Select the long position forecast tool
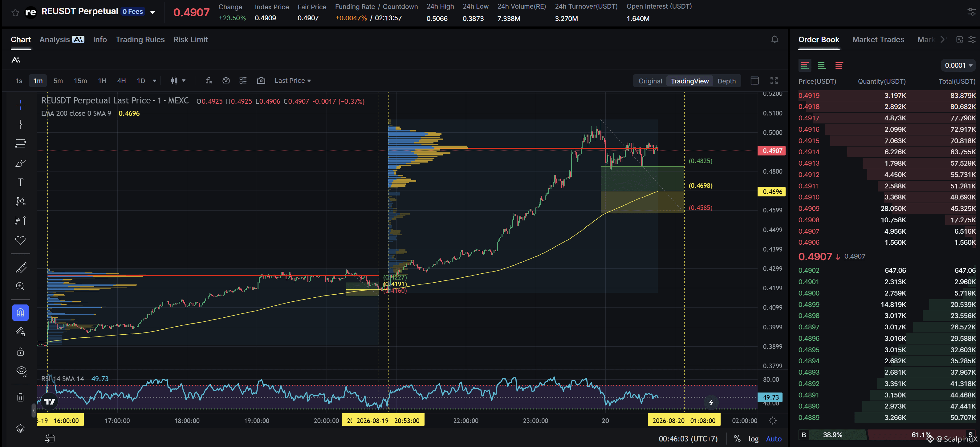Viewport: 980px width, 447px height. 21,221
